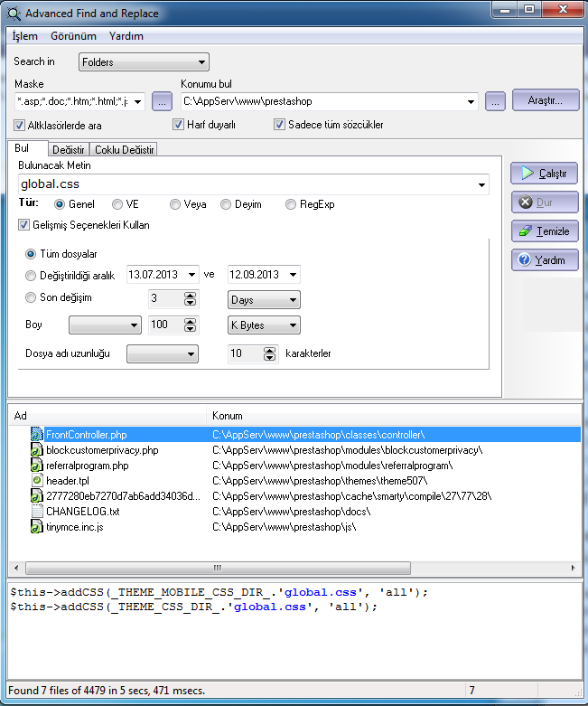Click the referralprogram.php file icon
The height and width of the screenshot is (706, 588).
tap(36, 466)
